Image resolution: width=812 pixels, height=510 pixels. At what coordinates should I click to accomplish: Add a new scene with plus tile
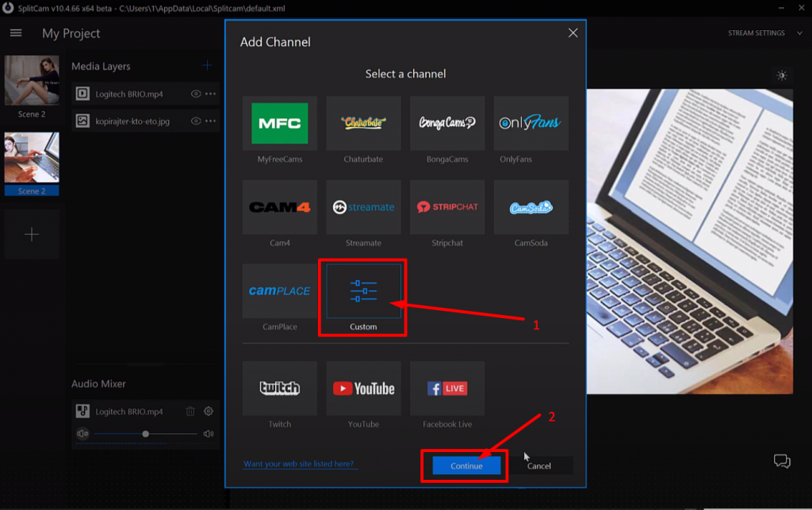click(x=32, y=235)
